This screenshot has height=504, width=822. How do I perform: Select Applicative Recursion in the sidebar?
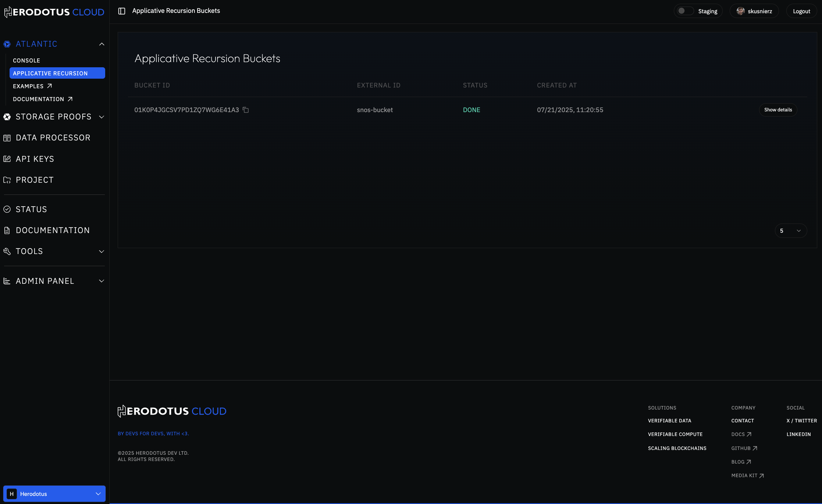click(57, 73)
